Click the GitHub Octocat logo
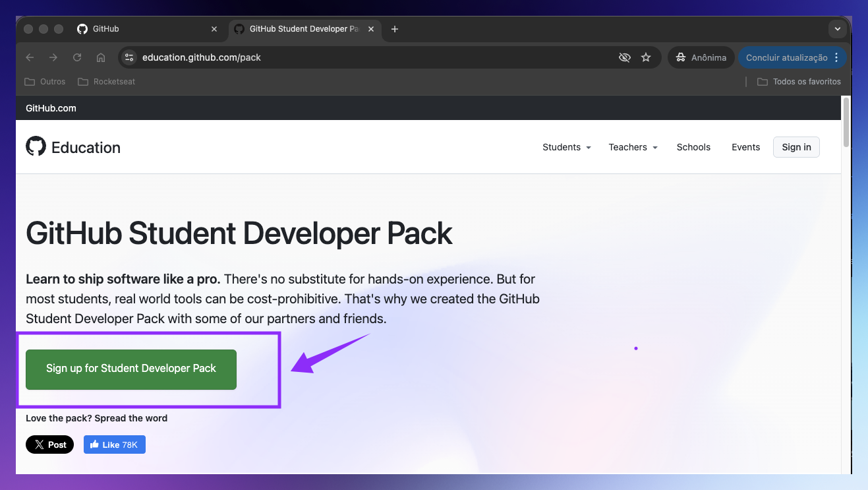The image size is (868, 490). point(36,146)
